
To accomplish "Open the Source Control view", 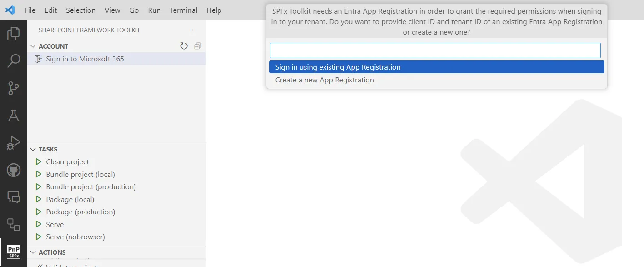I will tap(14, 88).
